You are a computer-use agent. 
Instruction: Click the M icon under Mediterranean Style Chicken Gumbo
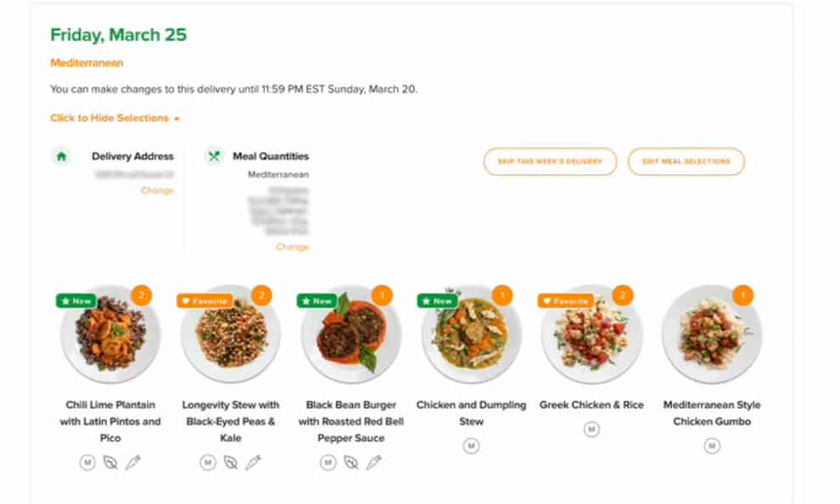[712, 445]
